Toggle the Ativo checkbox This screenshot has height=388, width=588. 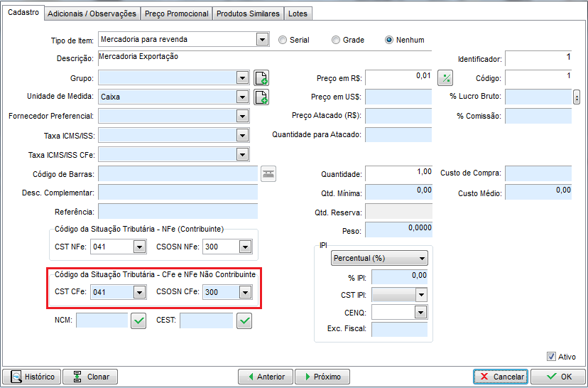pyautogui.click(x=551, y=357)
